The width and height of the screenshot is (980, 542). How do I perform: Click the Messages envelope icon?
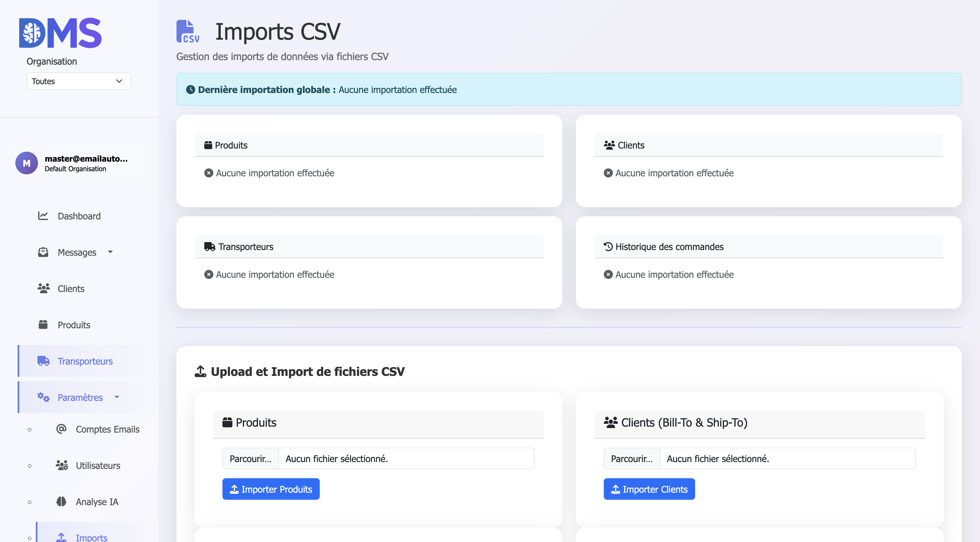(x=43, y=252)
